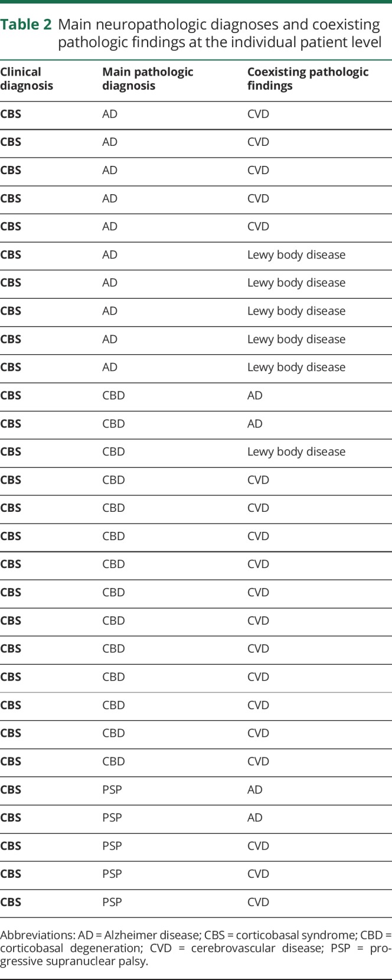This screenshot has width=392, height=980.
Task: Click the last AD main diagnosis cell
Action: (x=110, y=367)
